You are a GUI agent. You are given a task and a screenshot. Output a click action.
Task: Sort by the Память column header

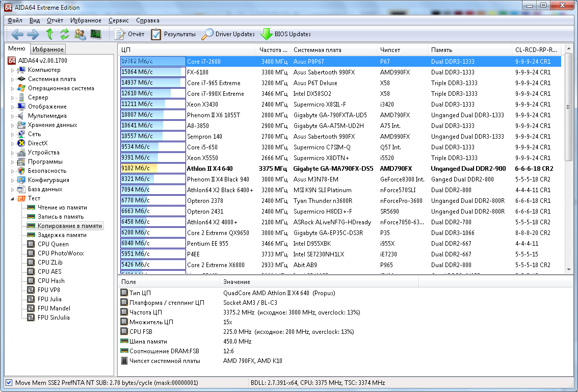click(469, 50)
